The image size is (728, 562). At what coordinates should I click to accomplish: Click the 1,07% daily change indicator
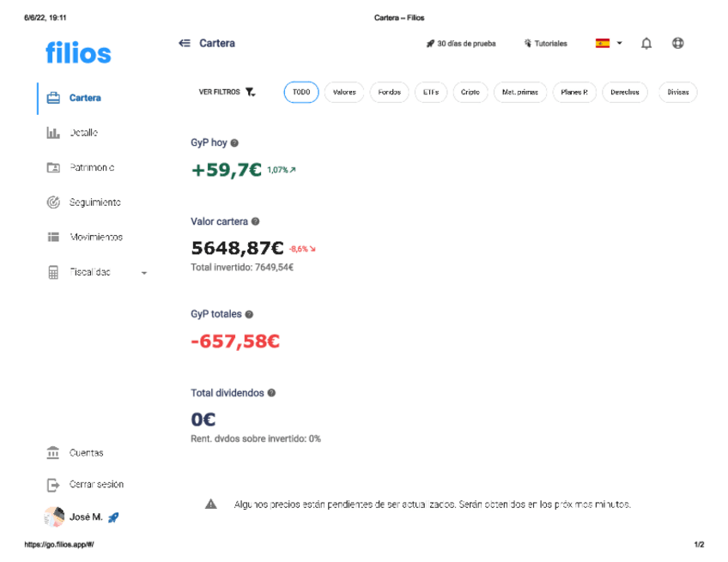282,170
